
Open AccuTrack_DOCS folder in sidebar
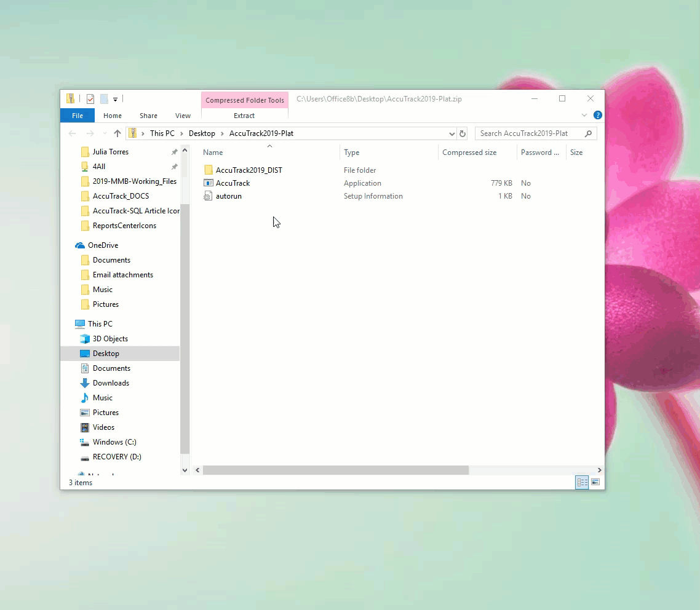(x=121, y=196)
